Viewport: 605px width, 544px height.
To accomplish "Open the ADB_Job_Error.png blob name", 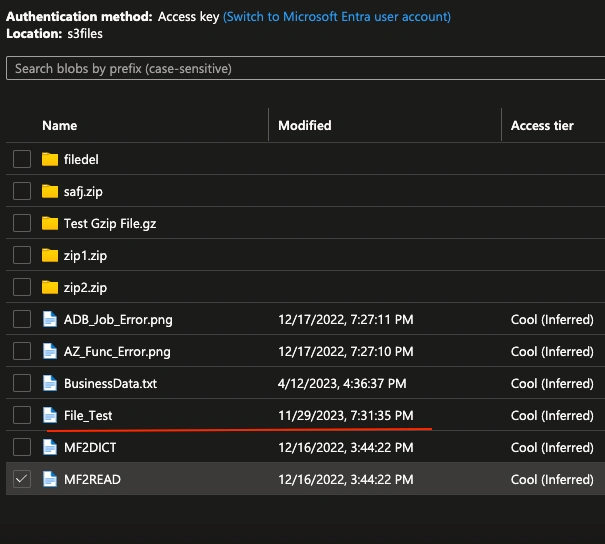I will [118, 319].
